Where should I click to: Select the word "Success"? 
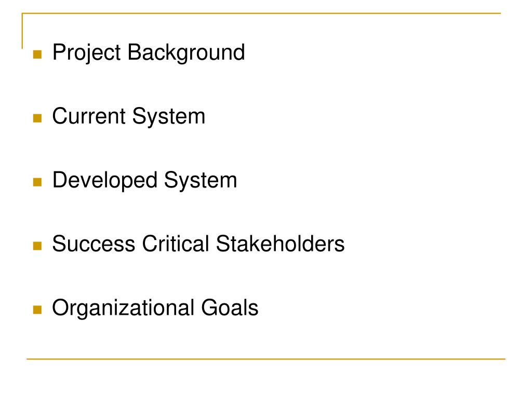[x=94, y=244]
